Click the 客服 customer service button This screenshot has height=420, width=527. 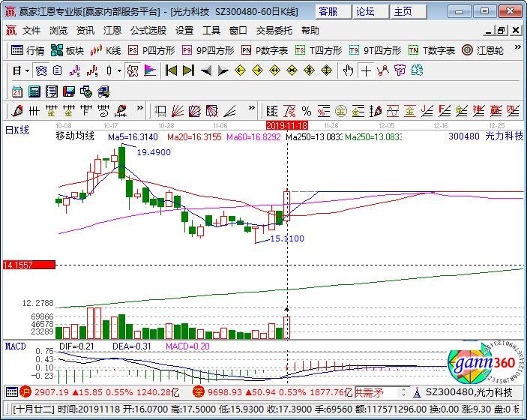pyautogui.click(x=334, y=12)
